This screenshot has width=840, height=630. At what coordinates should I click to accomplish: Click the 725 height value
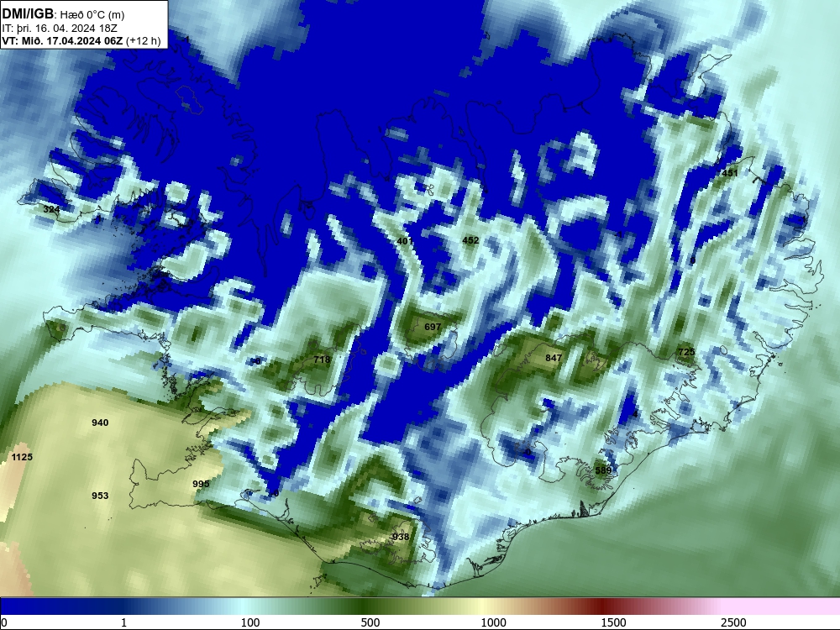(x=686, y=352)
